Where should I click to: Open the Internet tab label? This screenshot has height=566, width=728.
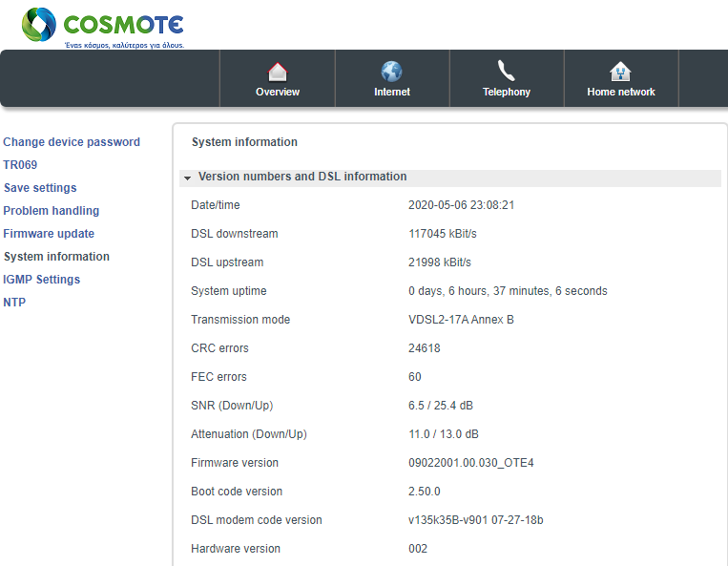coord(392,92)
